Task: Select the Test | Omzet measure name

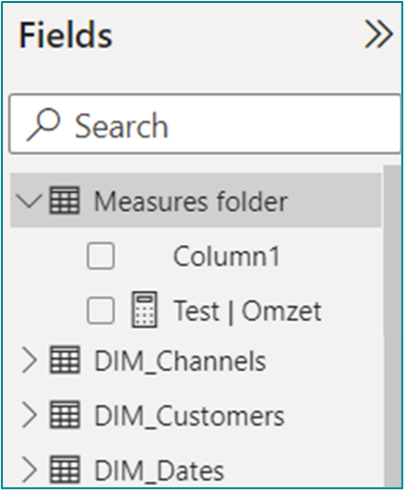Action: click(248, 311)
